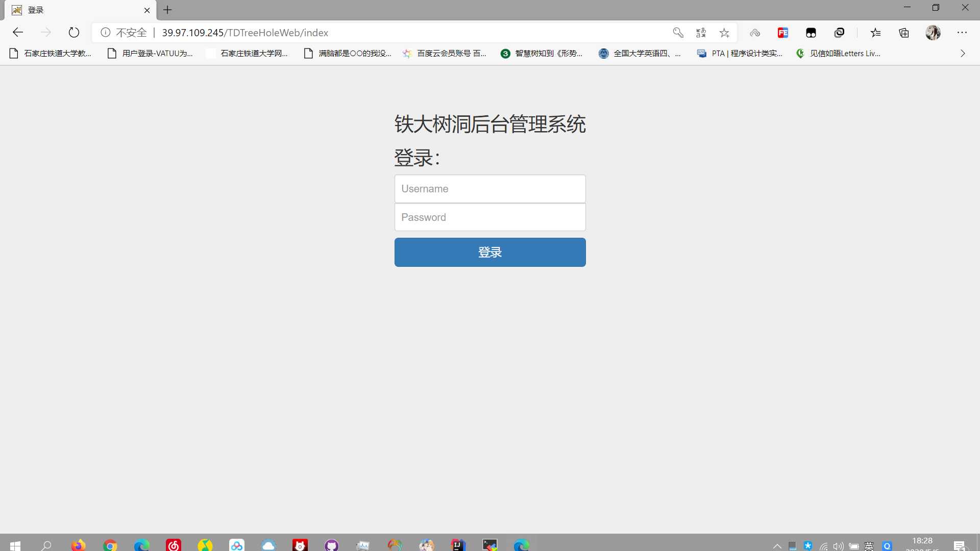Viewport: 980px width, 551px height.
Task: Open the Collections icon
Action: (904, 33)
